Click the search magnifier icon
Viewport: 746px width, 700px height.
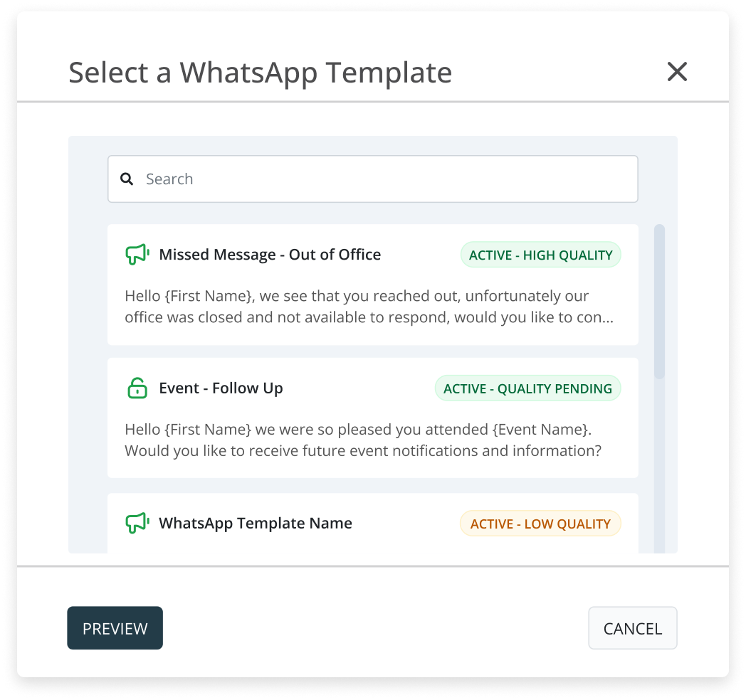(127, 179)
